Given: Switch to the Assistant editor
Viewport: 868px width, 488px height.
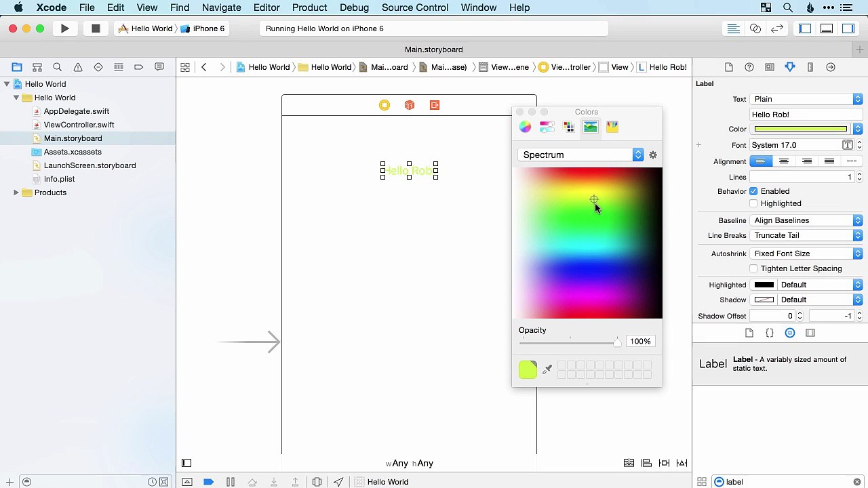Looking at the screenshot, I should coord(755,28).
